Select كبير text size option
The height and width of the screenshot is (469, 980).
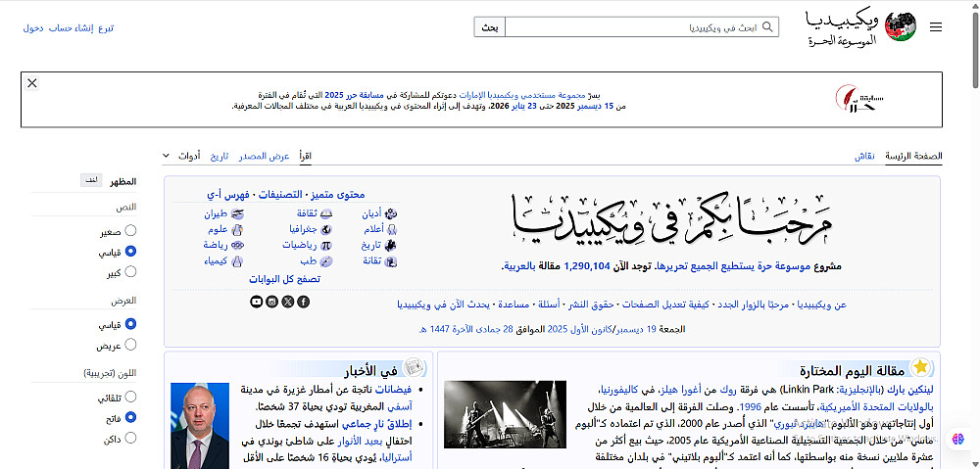pyautogui.click(x=130, y=271)
